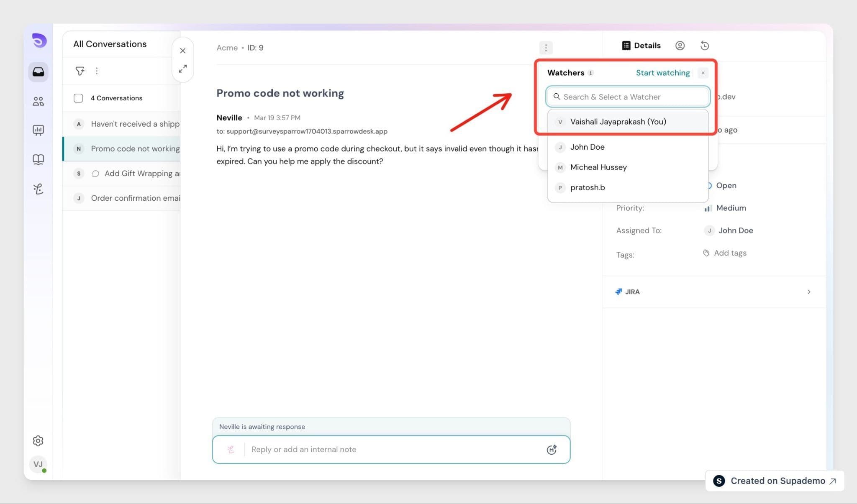Expand conversation to full screen
The height and width of the screenshot is (504, 857).
pyautogui.click(x=183, y=69)
